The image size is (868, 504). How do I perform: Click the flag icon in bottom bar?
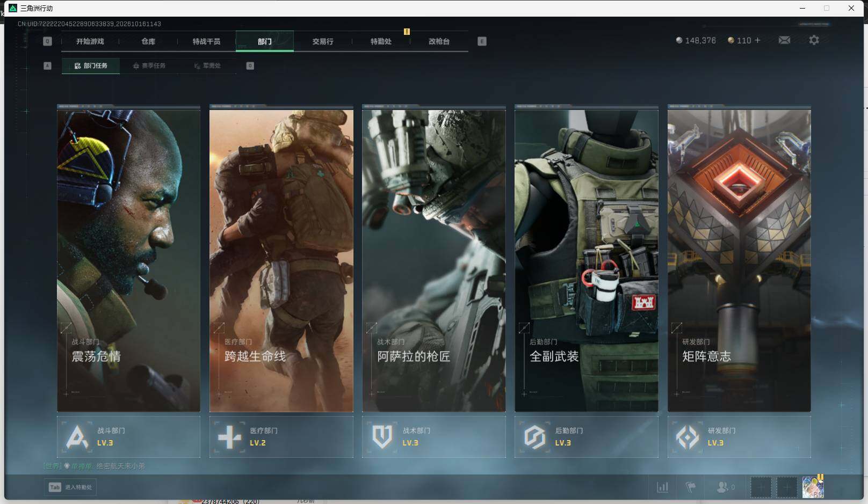point(691,487)
